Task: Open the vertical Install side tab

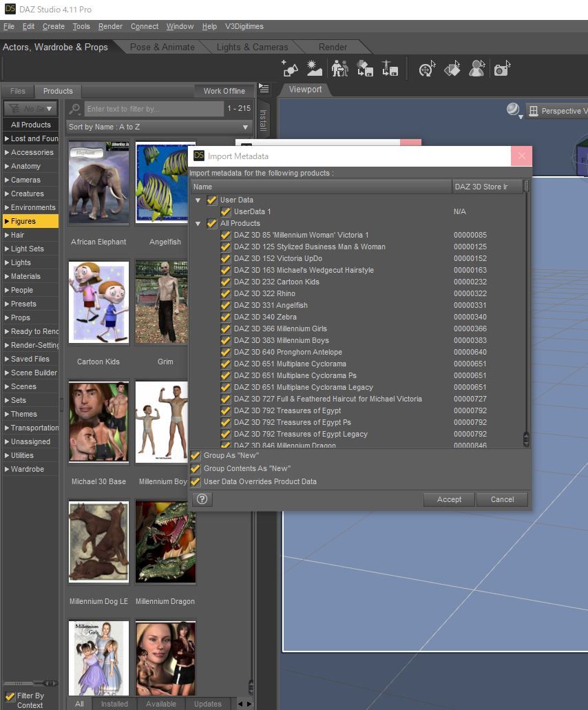Action: [262, 120]
